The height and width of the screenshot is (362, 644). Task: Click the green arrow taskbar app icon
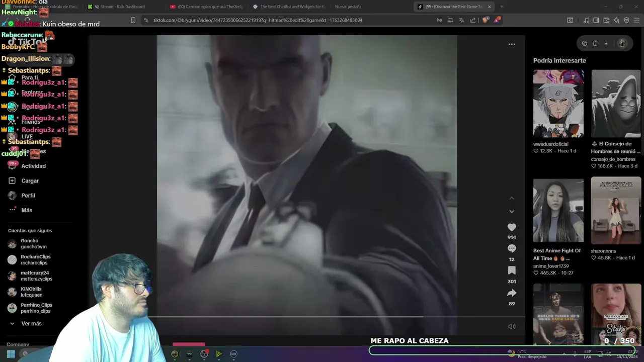click(219, 354)
